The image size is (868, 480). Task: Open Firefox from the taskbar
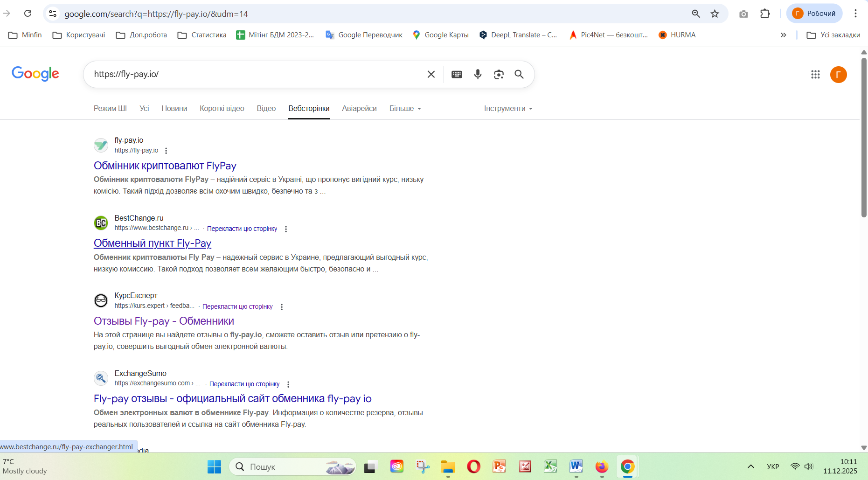click(602, 466)
